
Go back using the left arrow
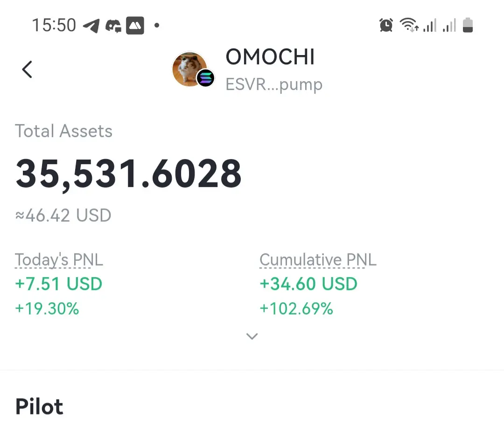pos(27,70)
